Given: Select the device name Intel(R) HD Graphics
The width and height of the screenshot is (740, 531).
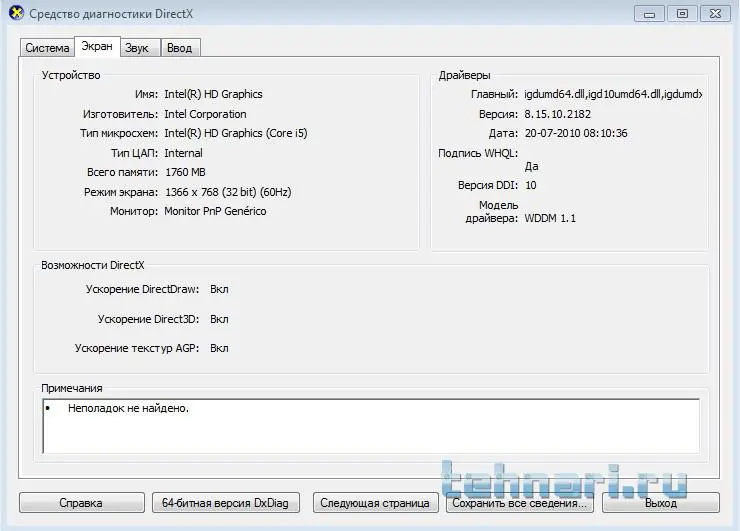Looking at the screenshot, I should tap(213, 94).
